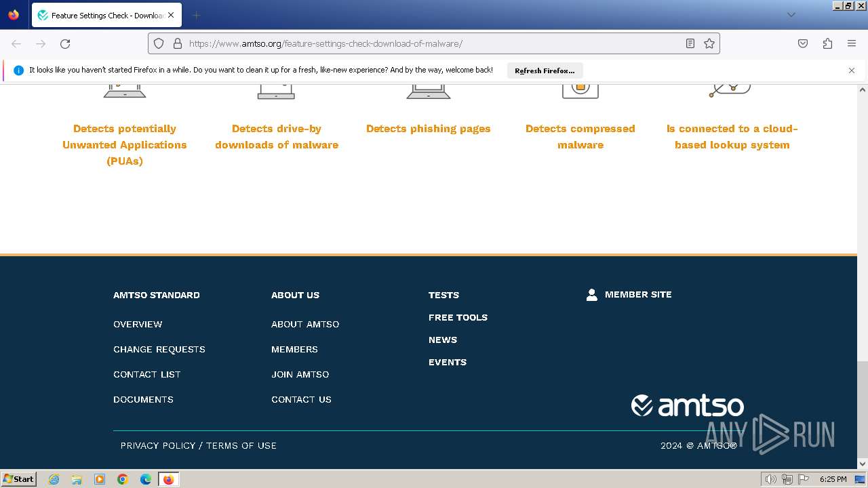Open the Save to Pocket icon
This screenshot has width=868, height=488.
click(803, 43)
